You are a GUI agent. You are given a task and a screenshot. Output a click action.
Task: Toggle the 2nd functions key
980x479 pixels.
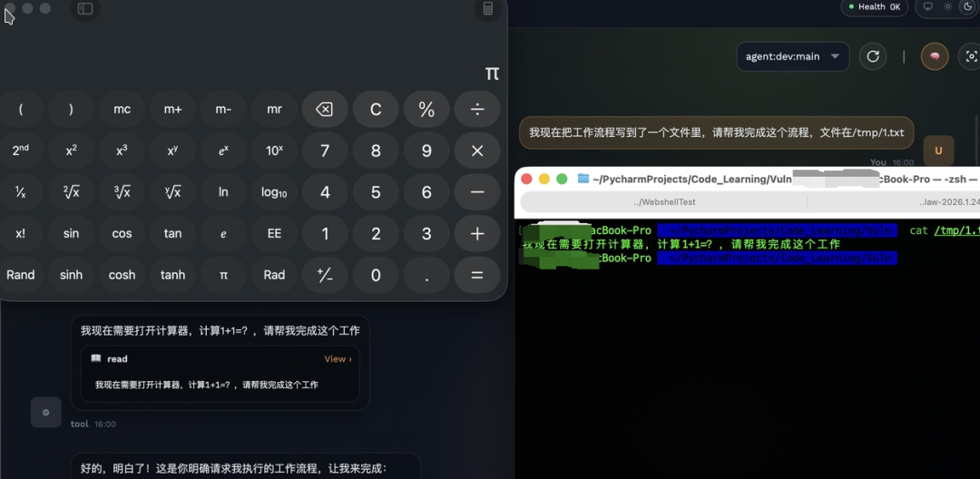(x=21, y=151)
